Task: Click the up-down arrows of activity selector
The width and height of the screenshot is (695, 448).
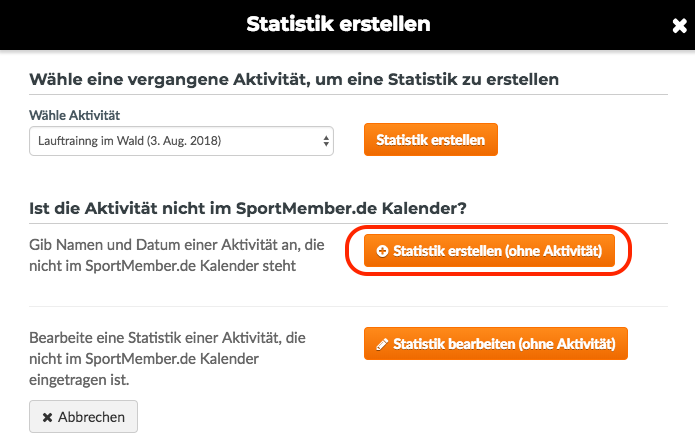Action: 326,141
